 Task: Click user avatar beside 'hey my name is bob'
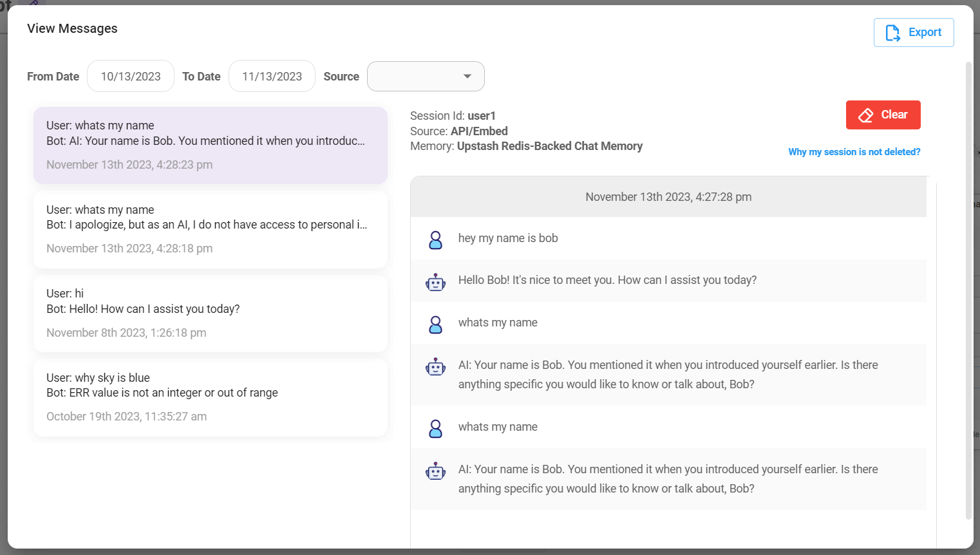[435, 240]
